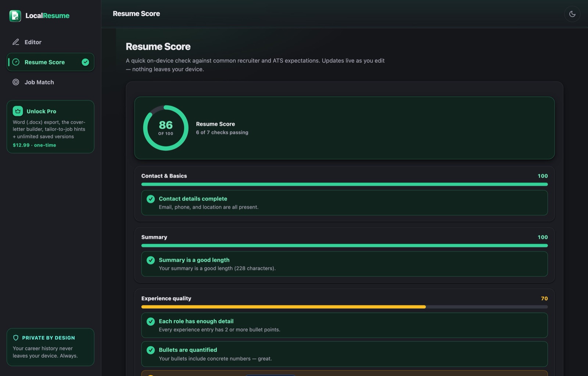Click check icon beside Bullets are quantified
588x376 pixels.
click(151, 350)
